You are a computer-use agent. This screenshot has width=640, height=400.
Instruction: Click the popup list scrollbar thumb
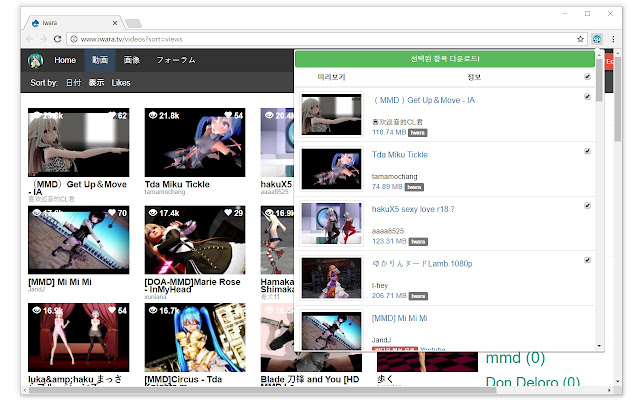click(599, 80)
